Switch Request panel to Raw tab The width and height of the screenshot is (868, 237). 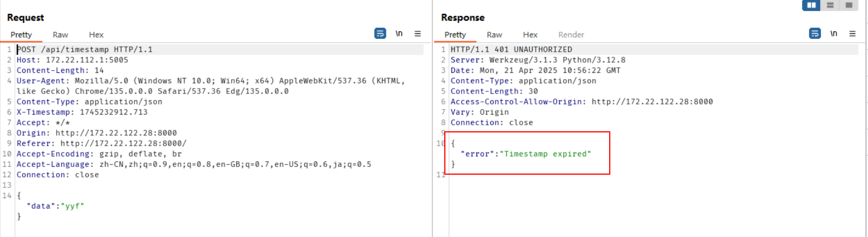61,34
